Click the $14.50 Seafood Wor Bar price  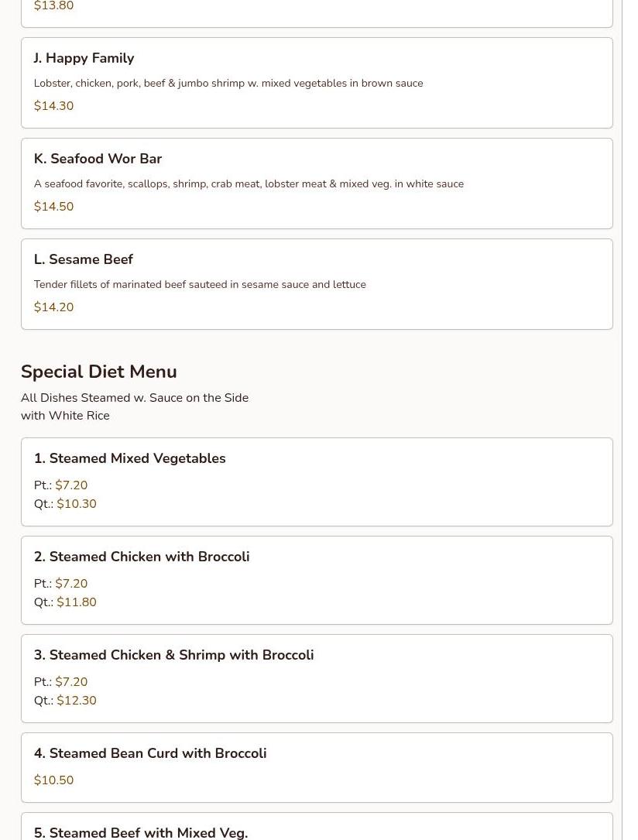click(x=53, y=207)
